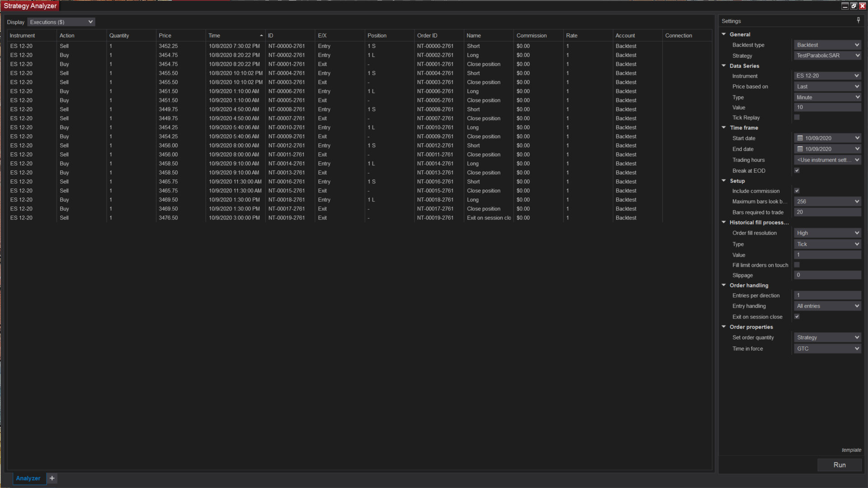
Task: Minimize the Strategy Analyzer window
Action: tap(844, 6)
